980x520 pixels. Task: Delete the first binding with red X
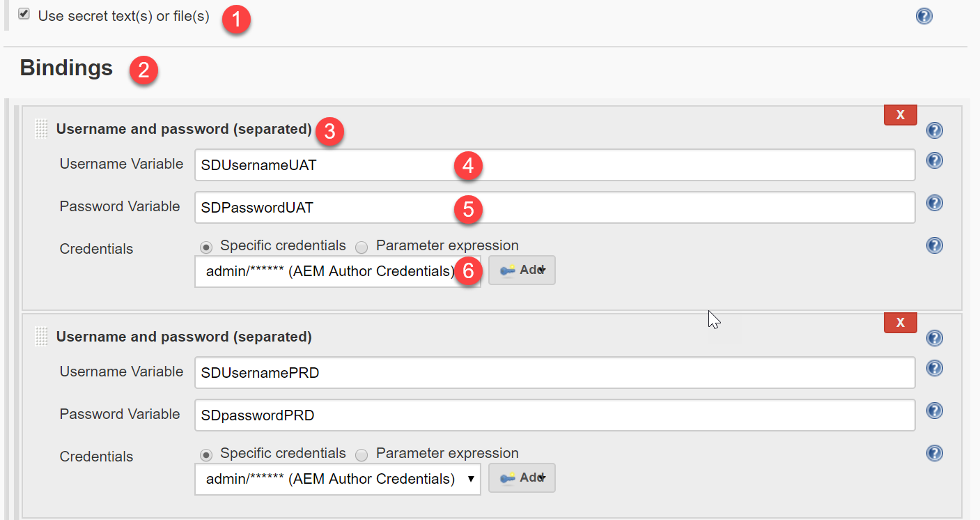900,115
